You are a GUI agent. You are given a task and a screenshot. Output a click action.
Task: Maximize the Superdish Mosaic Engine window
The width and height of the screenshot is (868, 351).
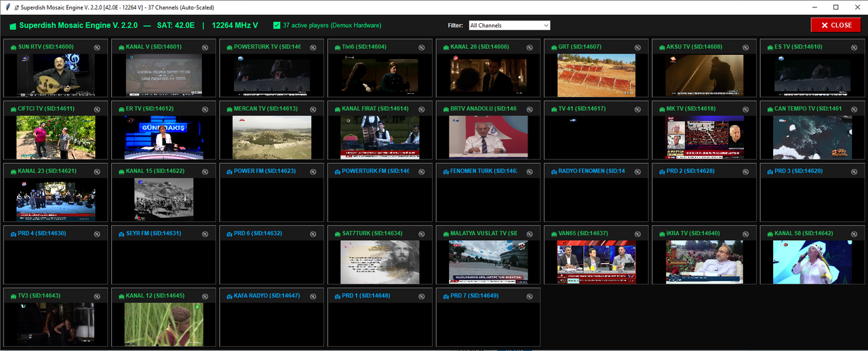[835, 7]
